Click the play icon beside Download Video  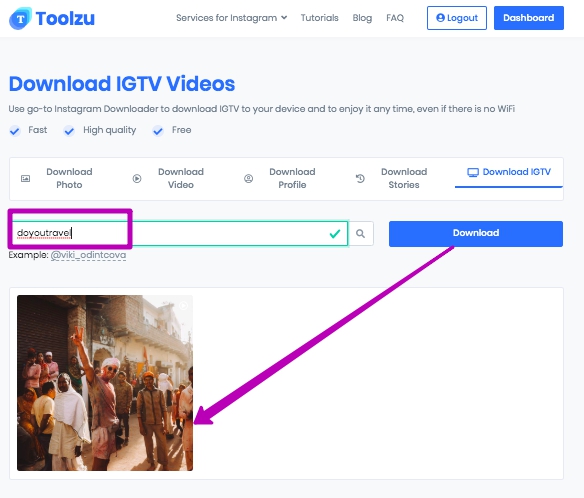(x=137, y=178)
